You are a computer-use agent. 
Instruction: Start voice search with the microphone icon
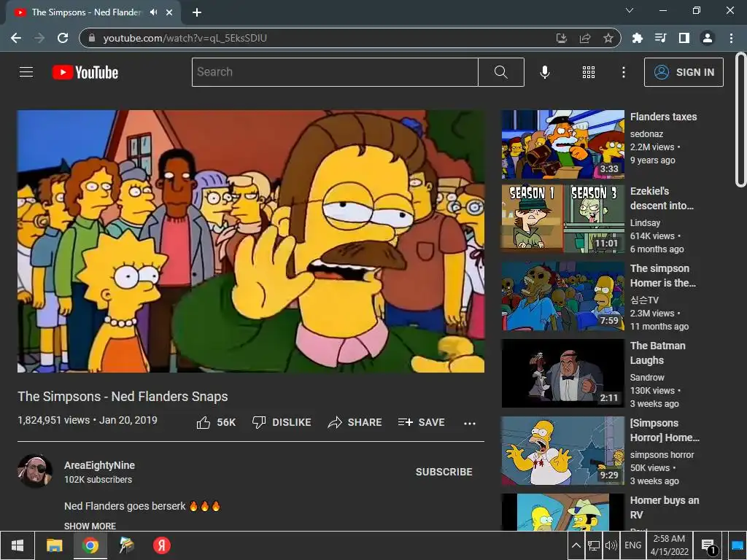pos(544,72)
